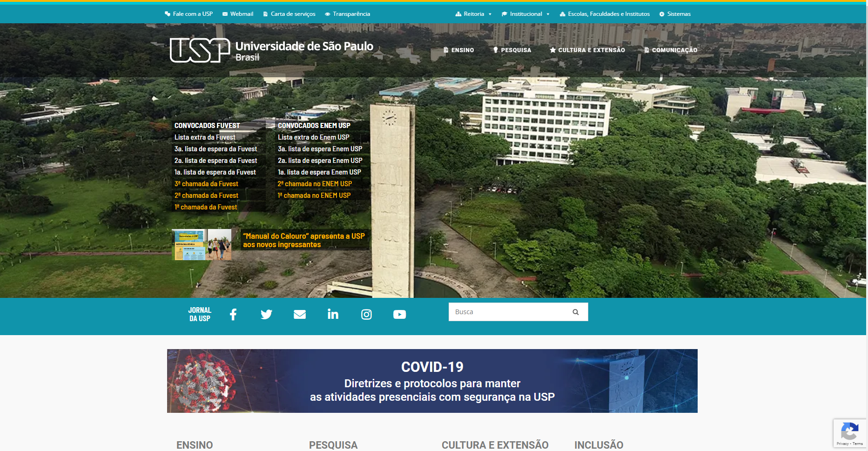Open 2a. lista de espera Enem USP
This screenshot has height=451, width=868.
pyautogui.click(x=320, y=161)
